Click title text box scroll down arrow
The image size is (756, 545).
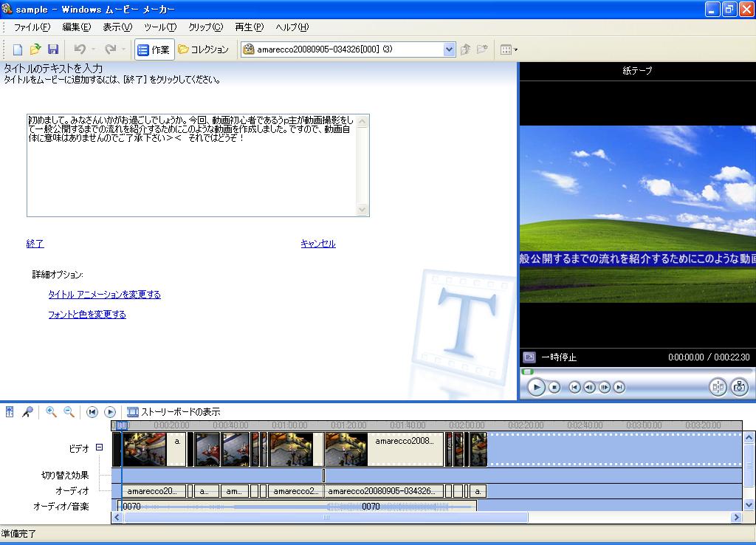tap(362, 209)
